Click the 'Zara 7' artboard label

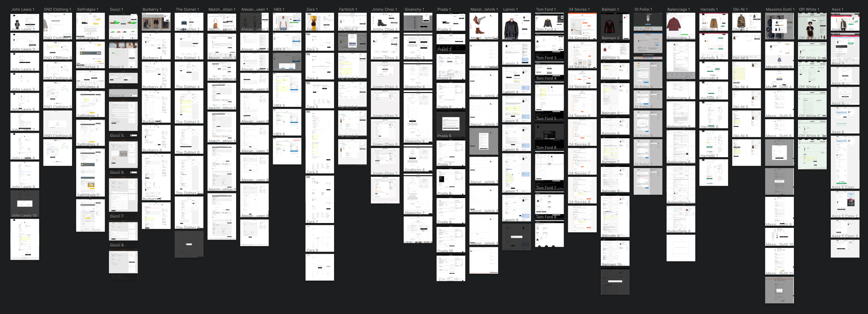[312, 222]
